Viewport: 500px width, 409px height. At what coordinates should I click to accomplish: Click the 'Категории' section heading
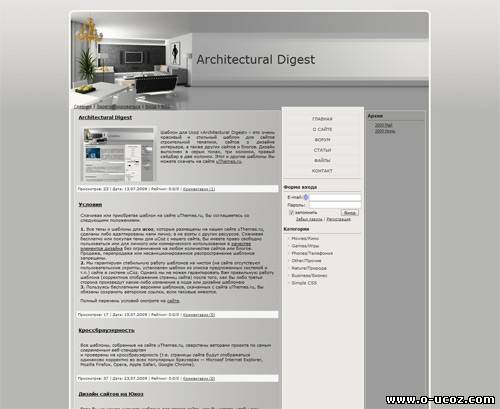(296, 229)
